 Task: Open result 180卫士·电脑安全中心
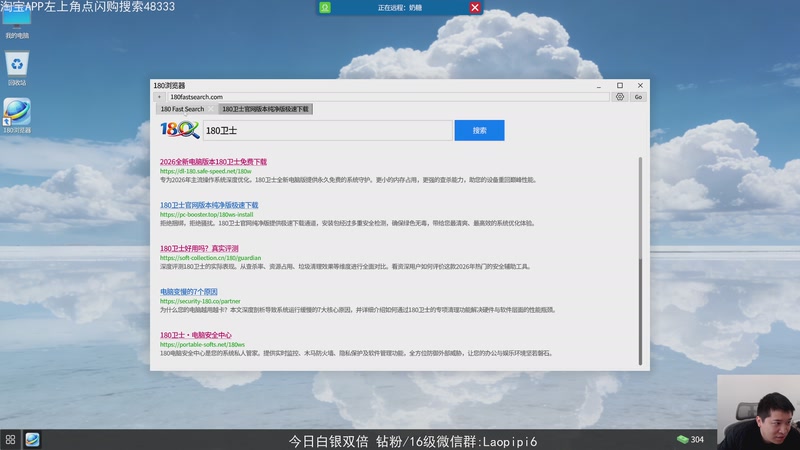pos(195,335)
